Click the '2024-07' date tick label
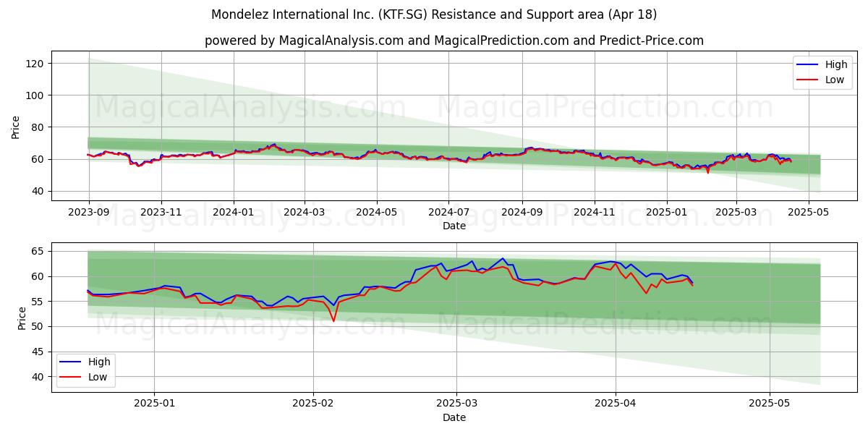This screenshot has width=868, height=434. point(448,213)
